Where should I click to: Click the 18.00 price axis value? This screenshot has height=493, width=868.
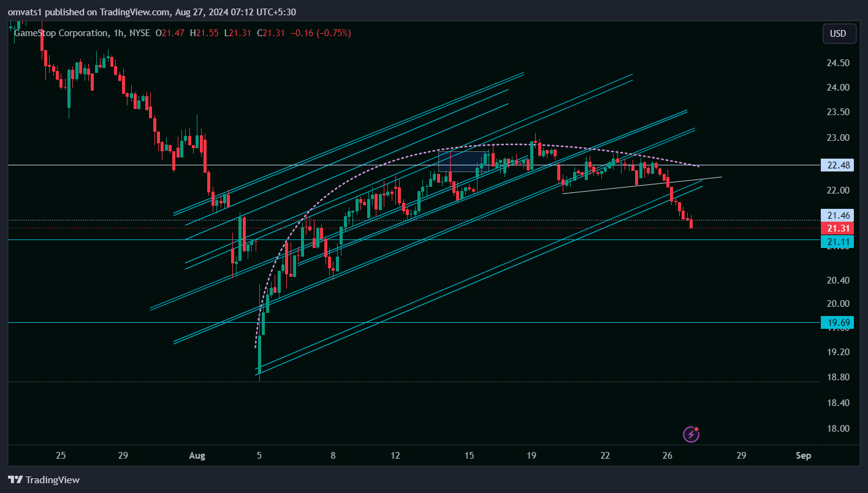tap(837, 429)
